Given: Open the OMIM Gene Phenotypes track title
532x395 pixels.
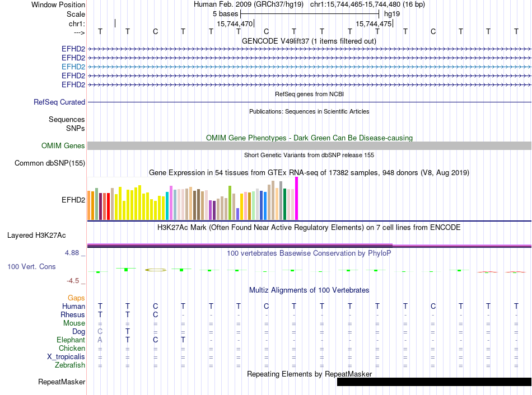Looking at the screenshot, I should [x=309, y=138].
